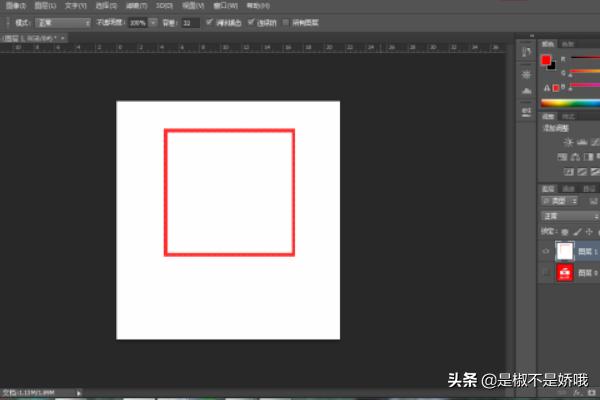Select the open document tab
The width and height of the screenshot is (600, 400).
coord(34,38)
